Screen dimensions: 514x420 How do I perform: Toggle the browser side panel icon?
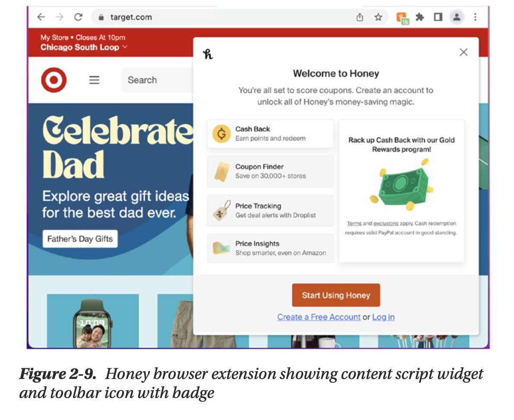pos(438,17)
